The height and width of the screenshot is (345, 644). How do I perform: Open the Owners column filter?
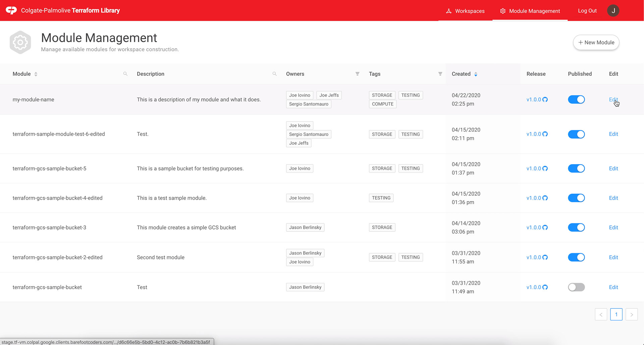pyautogui.click(x=358, y=74)
